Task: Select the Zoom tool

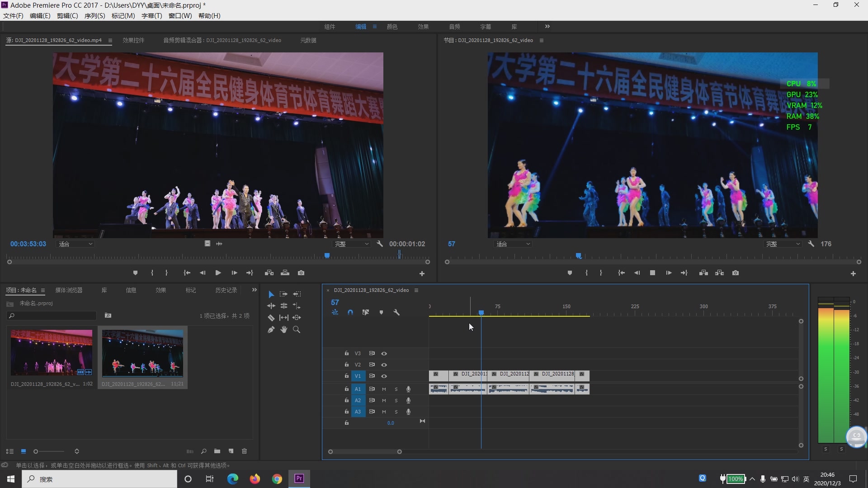Action: (297, 329)
